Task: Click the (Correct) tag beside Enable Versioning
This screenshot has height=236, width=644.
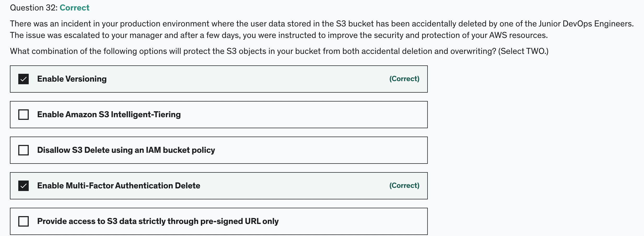Action: 404,79
